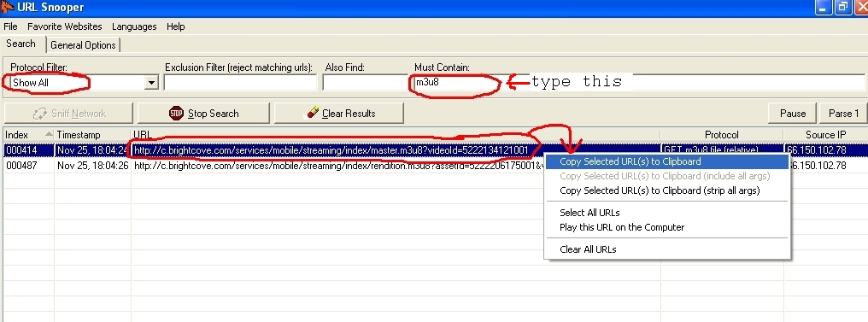Click the eraser icon on Clear Results

tap(313, 113)
